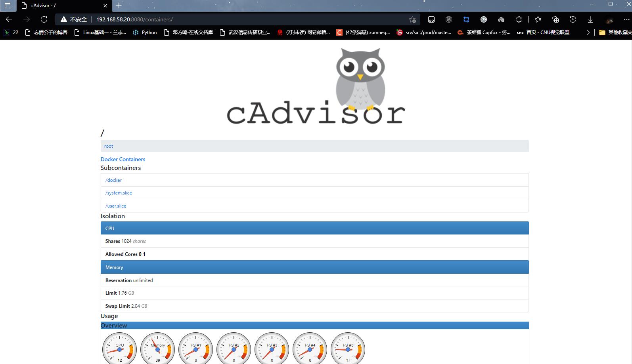Open the xumneg CSDN bookmark

tap(363, 32)
